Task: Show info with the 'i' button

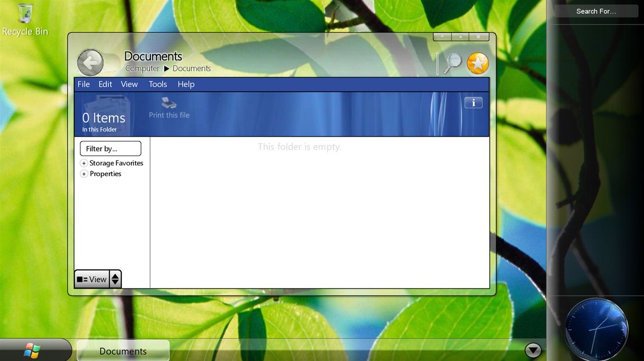Action: [473, 103]
